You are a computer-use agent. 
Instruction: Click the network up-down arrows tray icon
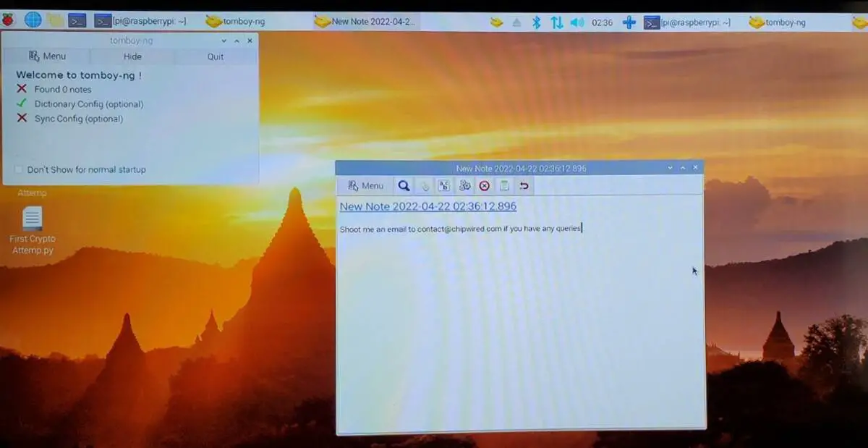(556, 22)
